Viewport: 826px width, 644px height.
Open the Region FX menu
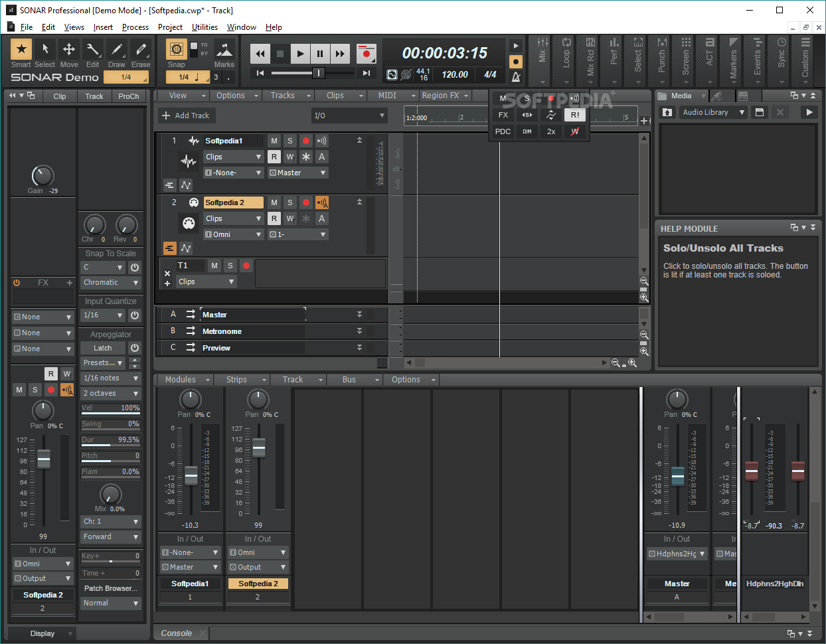[445, 96]
